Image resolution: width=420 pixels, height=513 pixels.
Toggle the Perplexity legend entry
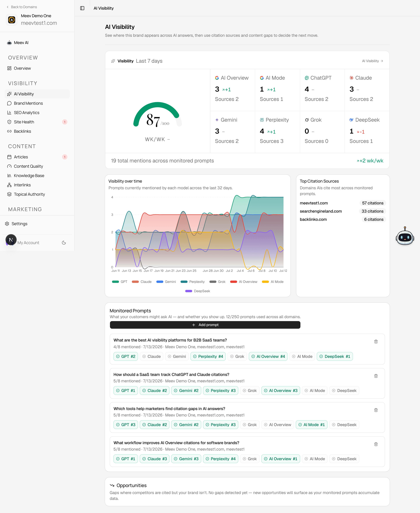pyautogui.click(x=193, y=282)
